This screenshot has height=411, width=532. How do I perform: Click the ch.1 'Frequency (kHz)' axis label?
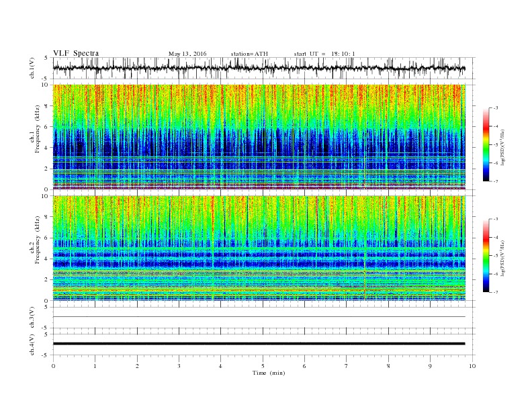tap(37, 129)
